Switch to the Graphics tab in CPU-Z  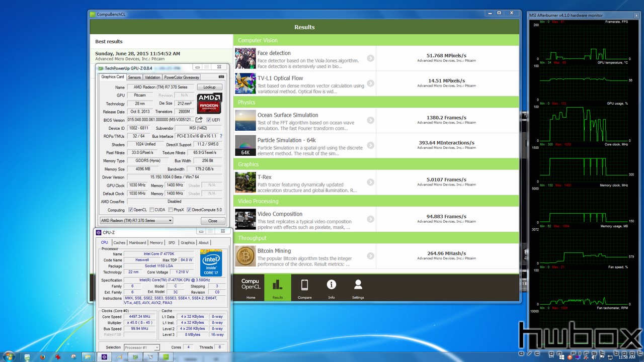coord(188,242)
